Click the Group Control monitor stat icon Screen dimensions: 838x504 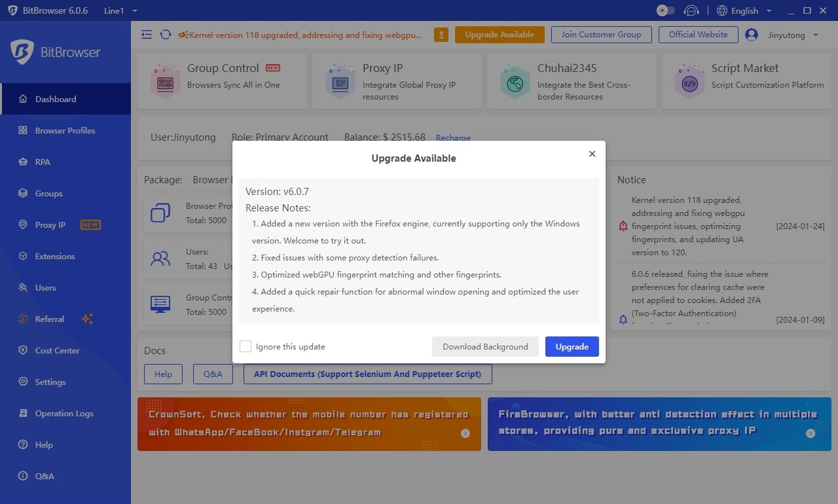pyautogui.click(x=160, y=304)
